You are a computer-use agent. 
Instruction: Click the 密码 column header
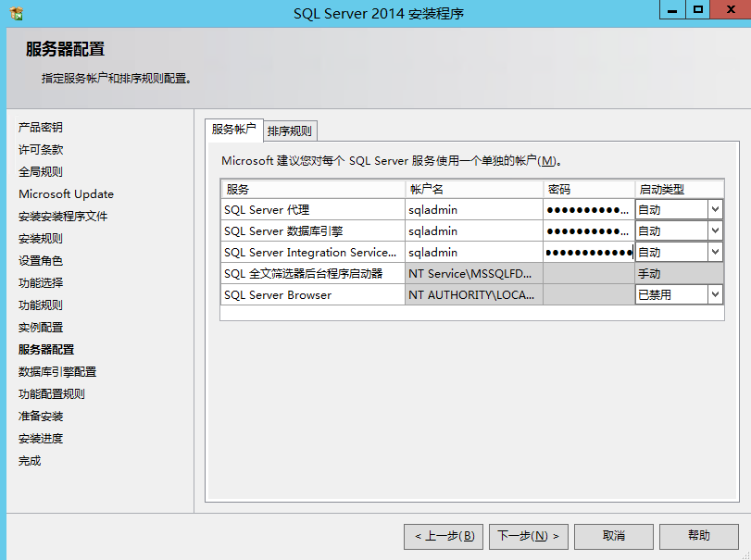pyautogui.click(x=589, y=190)
